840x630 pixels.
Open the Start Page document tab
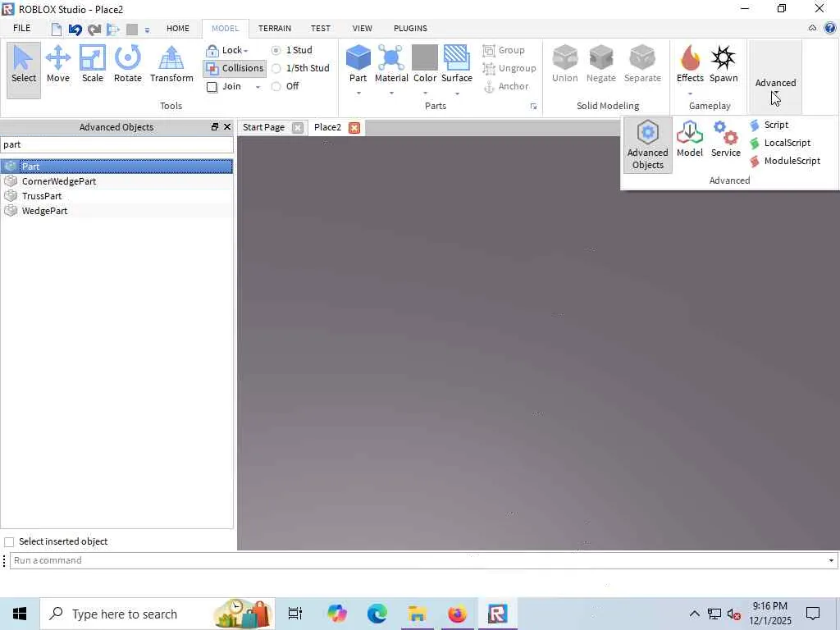click(263, 127)
